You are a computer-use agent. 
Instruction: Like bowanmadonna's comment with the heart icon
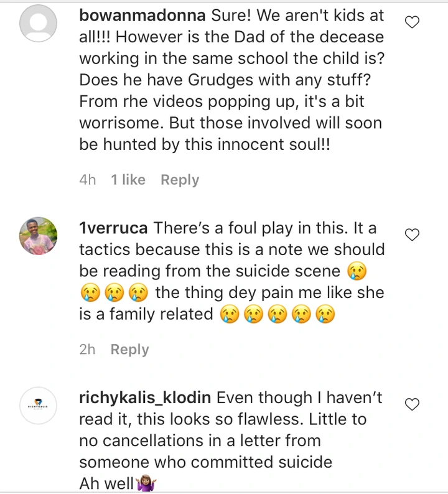tap(412, 23)
